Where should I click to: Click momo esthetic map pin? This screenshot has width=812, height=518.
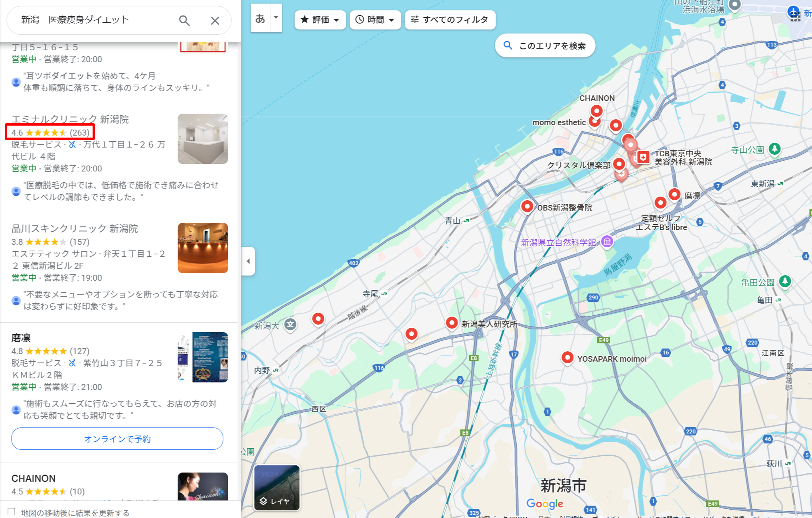(x=594, y=121)
